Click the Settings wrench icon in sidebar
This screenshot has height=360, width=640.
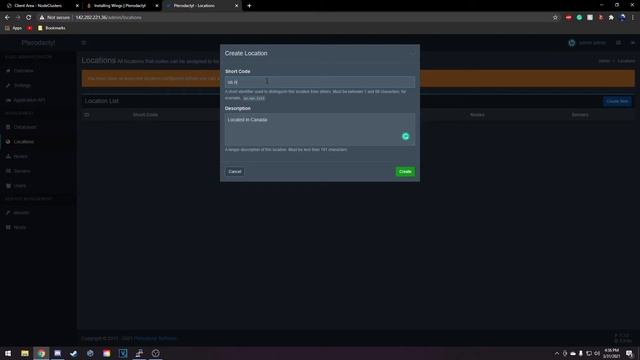(x=8, y=85)
